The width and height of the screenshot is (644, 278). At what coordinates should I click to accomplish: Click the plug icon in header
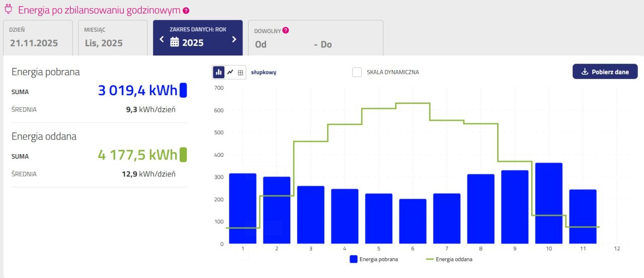click(8, 10)
